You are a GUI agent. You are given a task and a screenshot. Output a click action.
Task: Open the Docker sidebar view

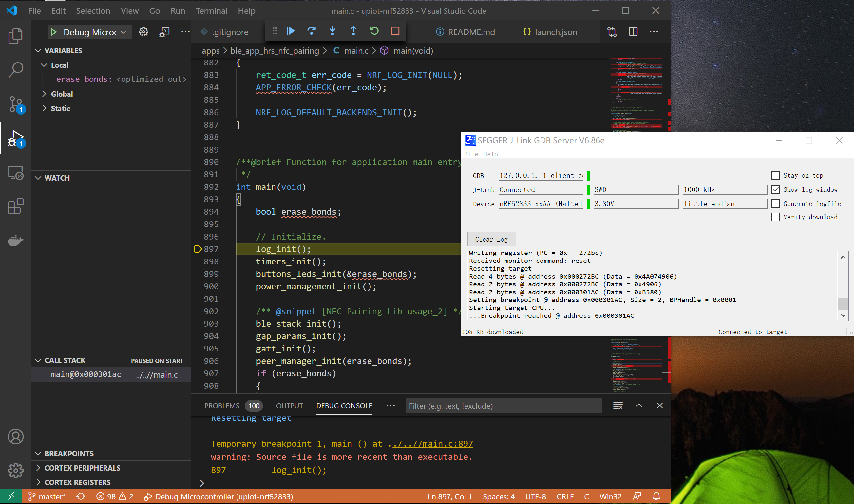[15, 241]
